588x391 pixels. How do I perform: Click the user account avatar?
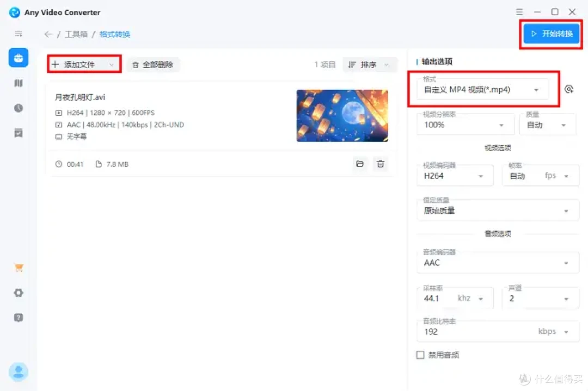tap(19, 372)
